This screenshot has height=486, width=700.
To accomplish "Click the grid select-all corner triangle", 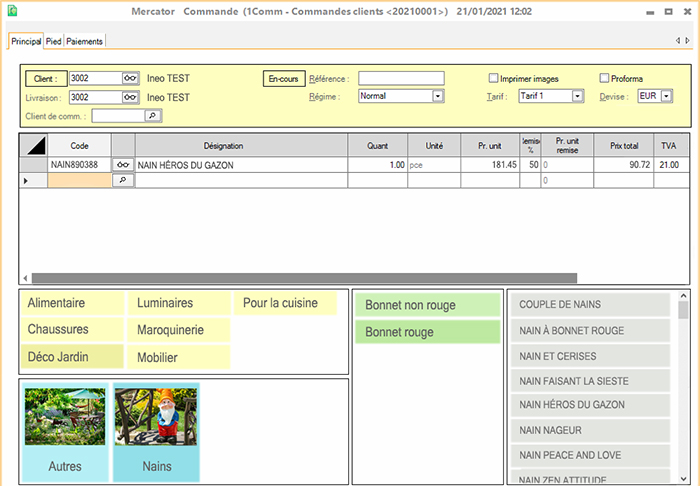I will 33,146.
